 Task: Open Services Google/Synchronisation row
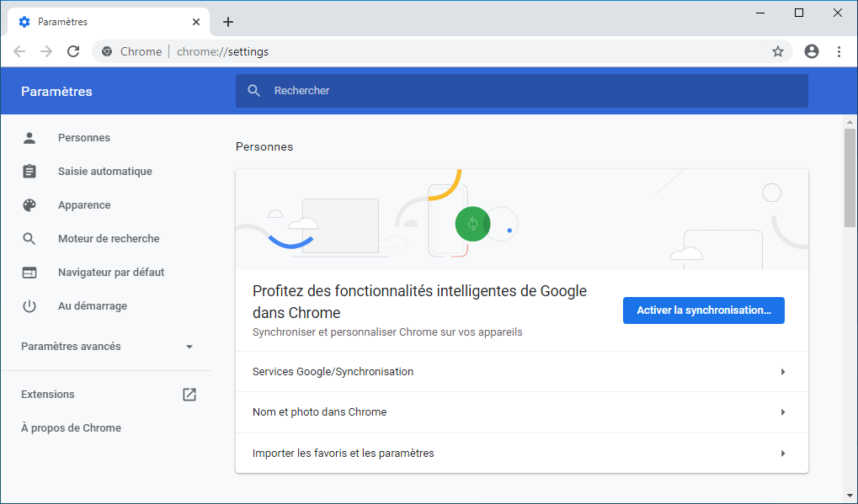521,372
